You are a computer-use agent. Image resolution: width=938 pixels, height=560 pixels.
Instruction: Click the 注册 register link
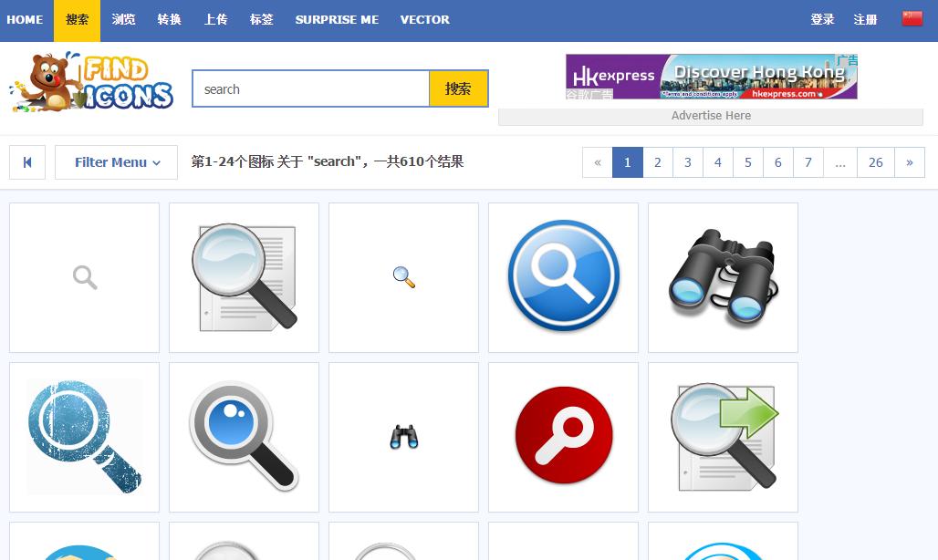coord(865,20)
